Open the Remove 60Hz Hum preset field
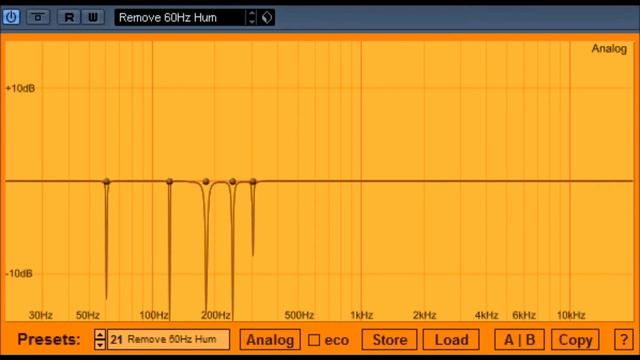 [x=180, y=18]
